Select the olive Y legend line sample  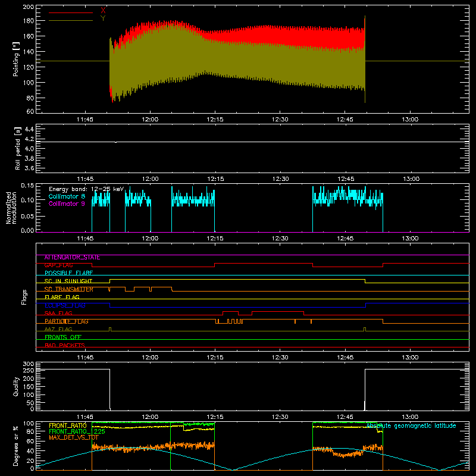[71, 21]
